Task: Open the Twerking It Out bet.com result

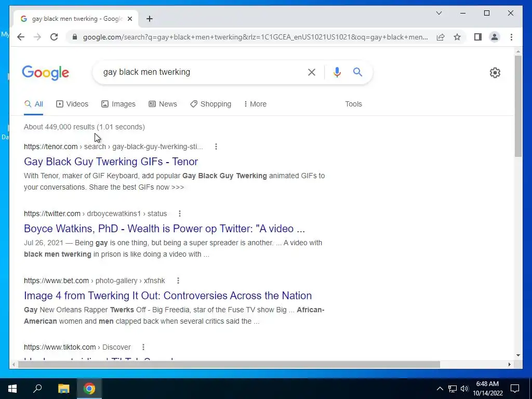Action: pos(168,296)
